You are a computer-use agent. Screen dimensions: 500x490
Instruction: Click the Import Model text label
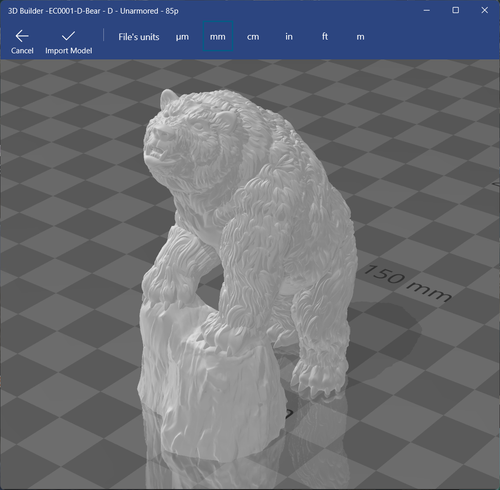coord(69,51)
